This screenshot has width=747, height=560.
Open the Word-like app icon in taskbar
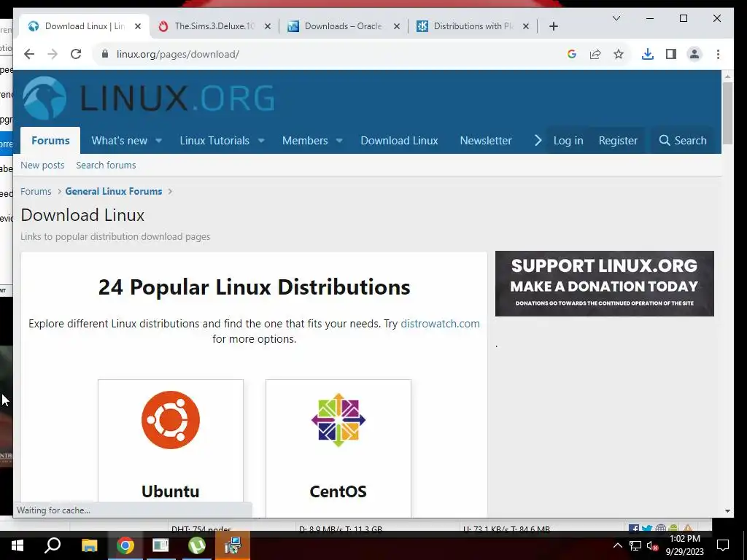point(160,545)
